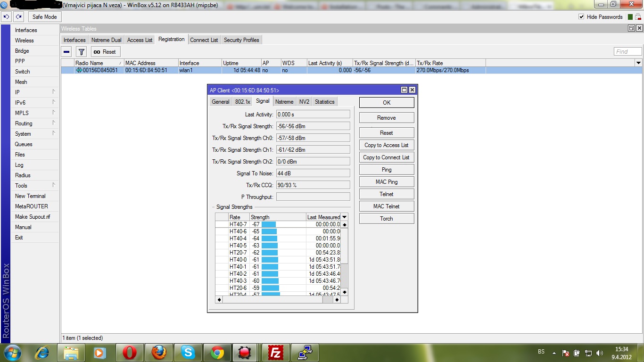644x362 pixels.
Task: Open Opera browser from the taskbar
Action: [130, 353]
